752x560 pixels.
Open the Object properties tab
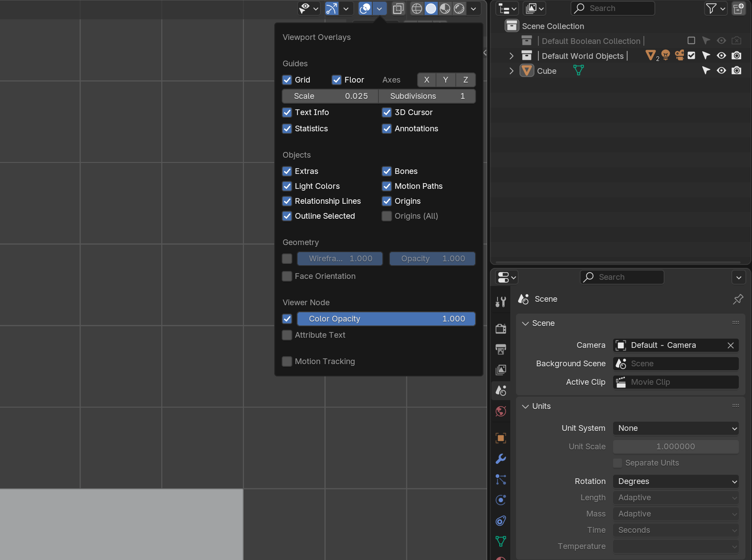coord(501,438)
